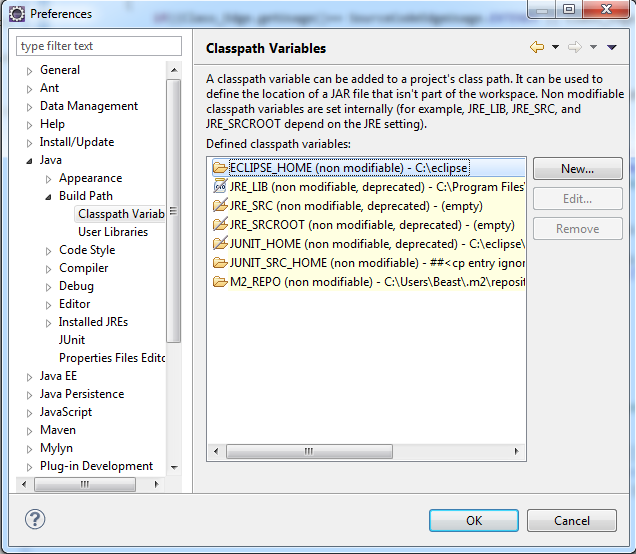Confirm with the OK button

click(x=474, y=520)
